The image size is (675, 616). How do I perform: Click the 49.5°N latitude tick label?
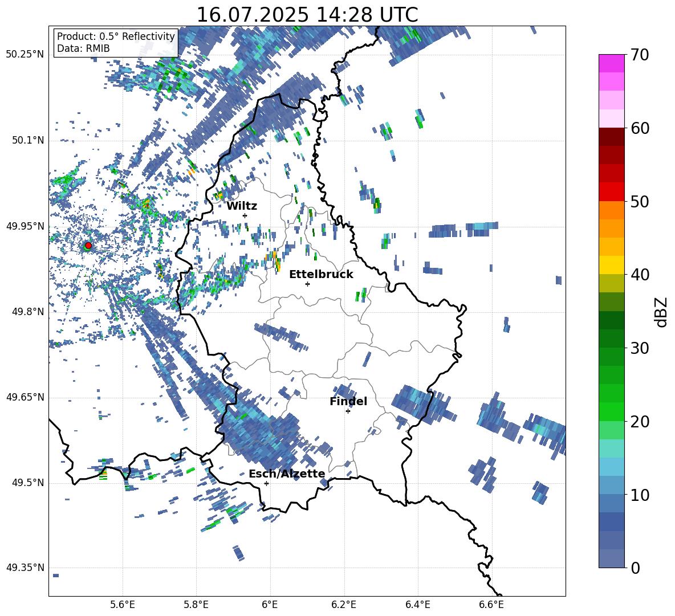[27, 483]
